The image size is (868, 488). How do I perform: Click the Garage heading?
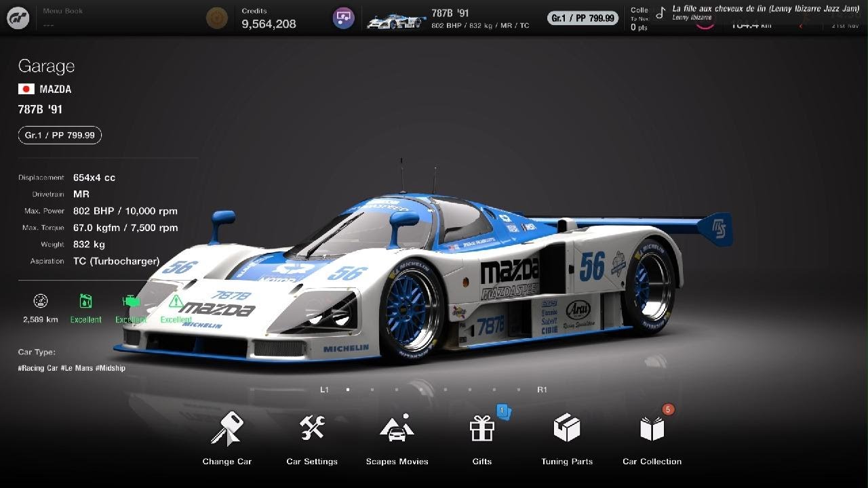click(x=46, y=66)
